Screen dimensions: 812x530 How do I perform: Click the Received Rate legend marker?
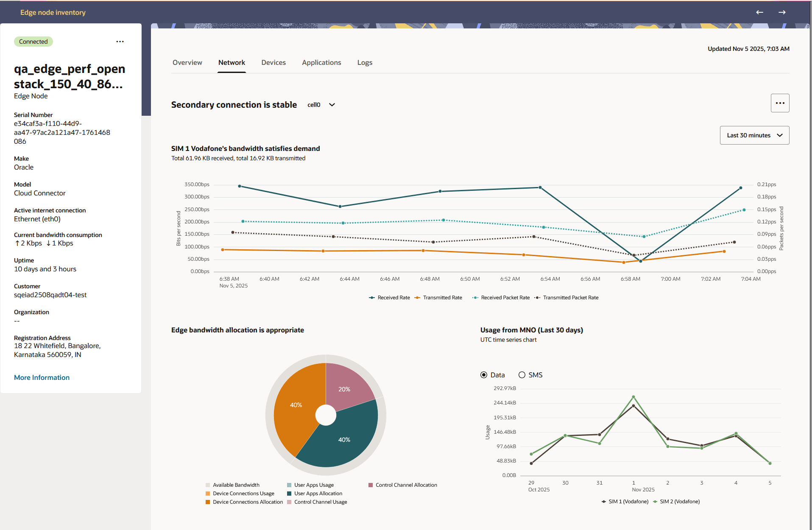(x=371, y=297)
